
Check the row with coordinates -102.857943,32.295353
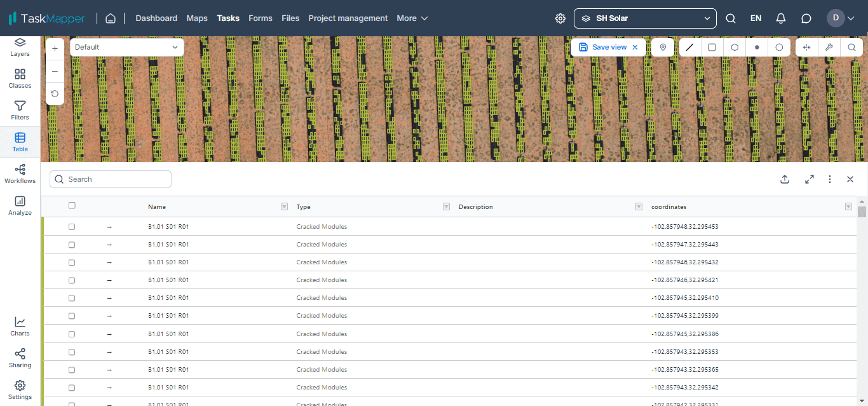[x=72, y=352]
